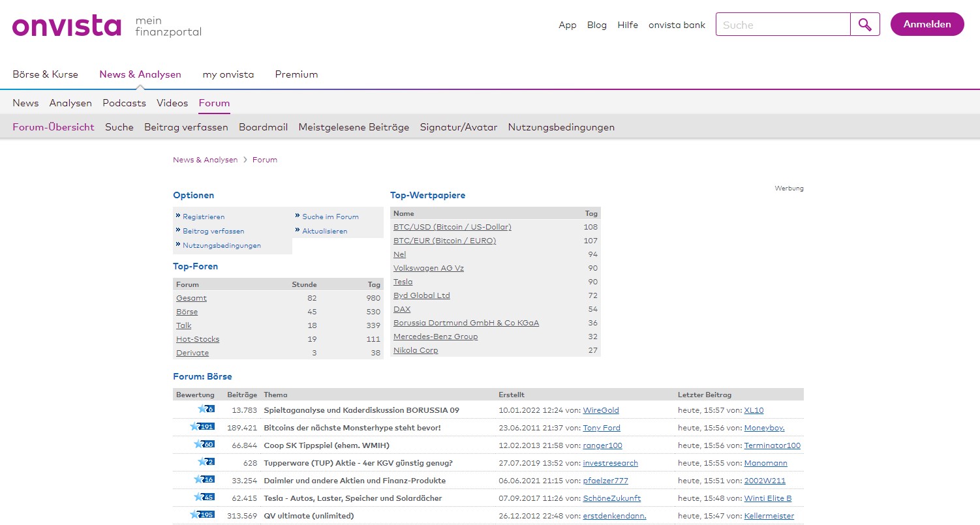Click the onvista logo
This screenshot has height=525, width=980.
point(67,26)
